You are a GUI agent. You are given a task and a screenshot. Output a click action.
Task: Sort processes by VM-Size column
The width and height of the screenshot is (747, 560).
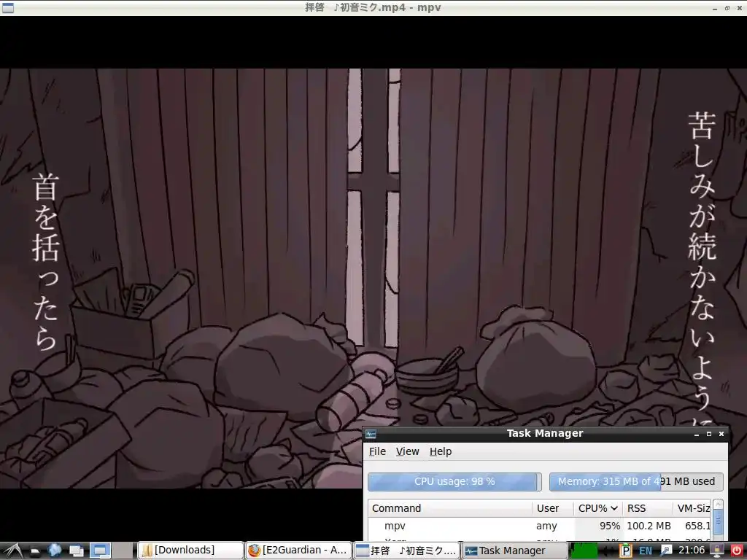click(x=692, y=508)
